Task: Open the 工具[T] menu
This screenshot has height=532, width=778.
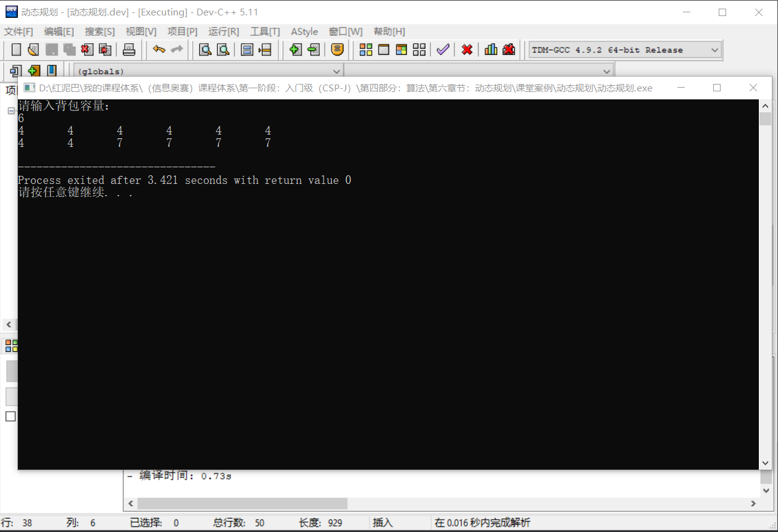Action: tap(265, 31)
